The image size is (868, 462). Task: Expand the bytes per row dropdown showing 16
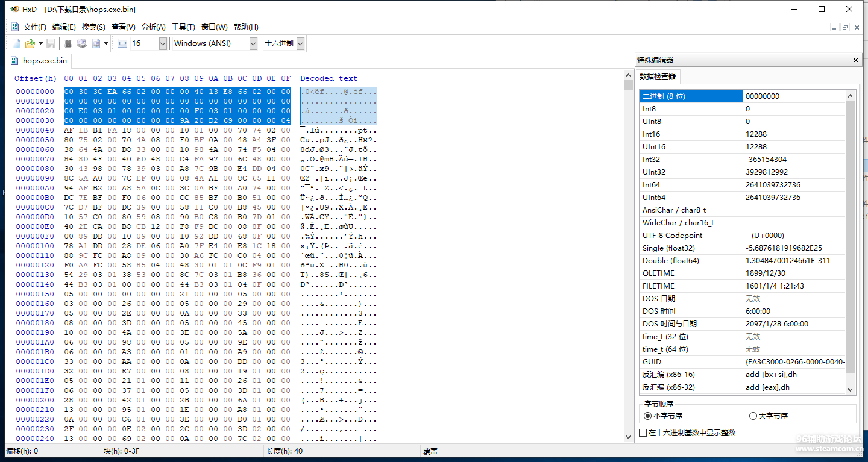[x=163, y=43]
